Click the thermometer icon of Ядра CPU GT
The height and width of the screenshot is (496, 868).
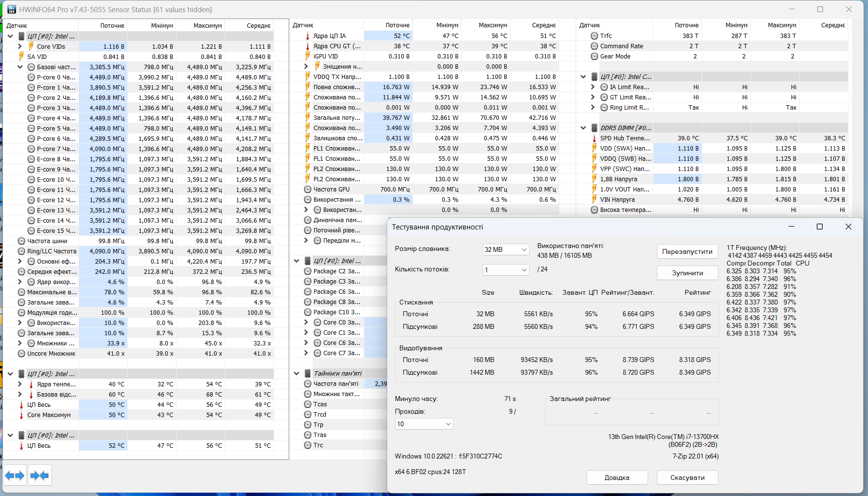pos(308,46)
